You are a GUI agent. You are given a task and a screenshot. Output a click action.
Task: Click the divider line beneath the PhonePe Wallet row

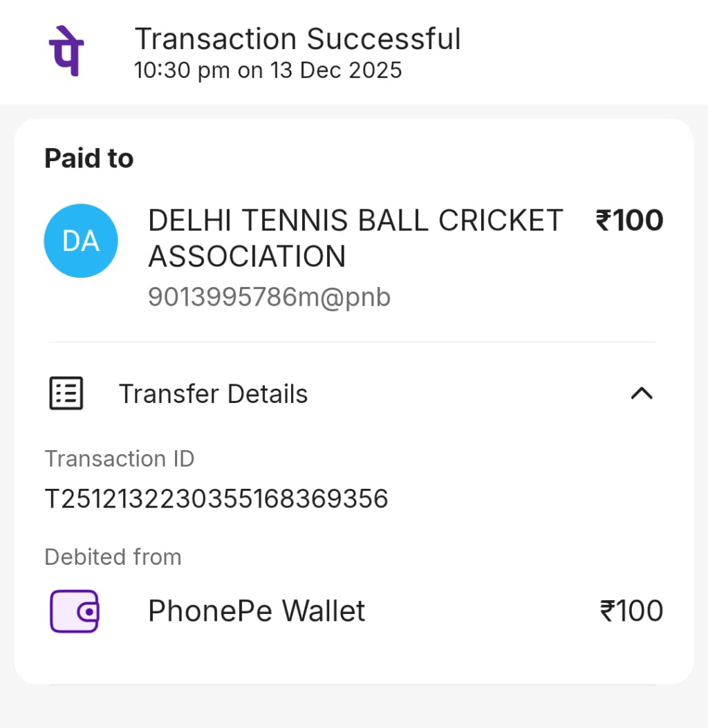pos(353,684)
